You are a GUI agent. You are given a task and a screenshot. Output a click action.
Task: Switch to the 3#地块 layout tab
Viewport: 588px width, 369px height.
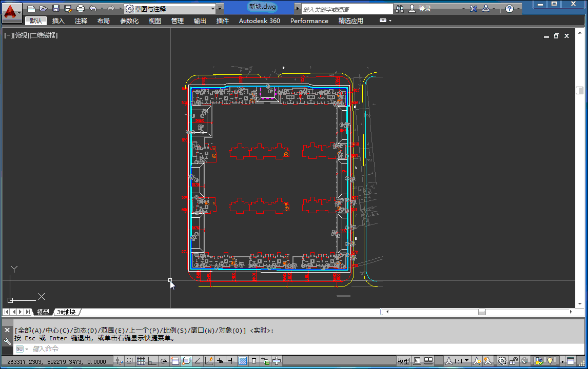coord(66,312)
